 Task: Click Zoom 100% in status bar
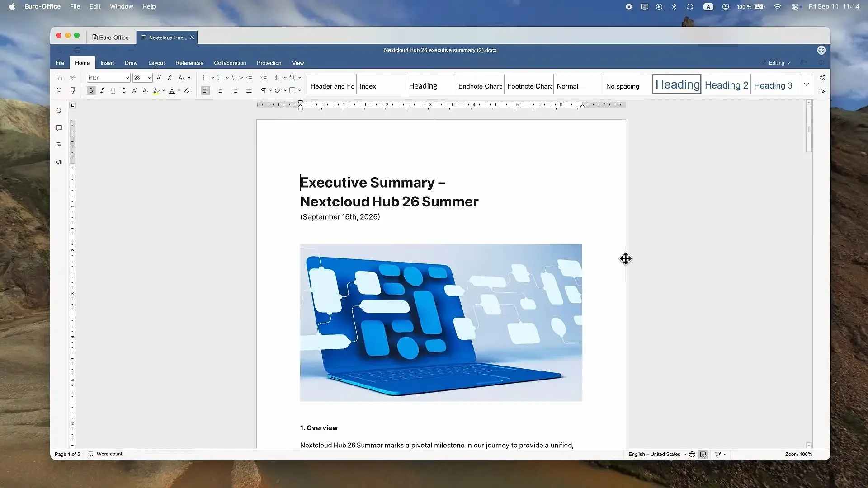click(798, 454)
